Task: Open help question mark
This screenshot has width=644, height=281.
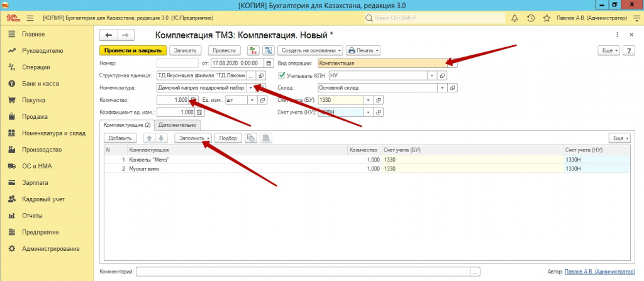Action: coord(629,50)
